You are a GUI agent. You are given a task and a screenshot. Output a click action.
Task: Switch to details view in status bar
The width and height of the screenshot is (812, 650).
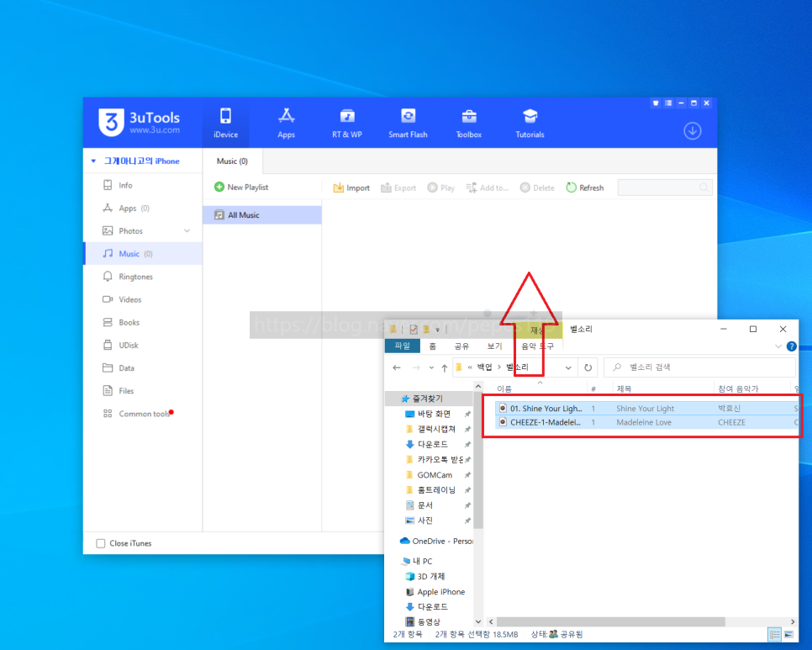coord(775,635)
